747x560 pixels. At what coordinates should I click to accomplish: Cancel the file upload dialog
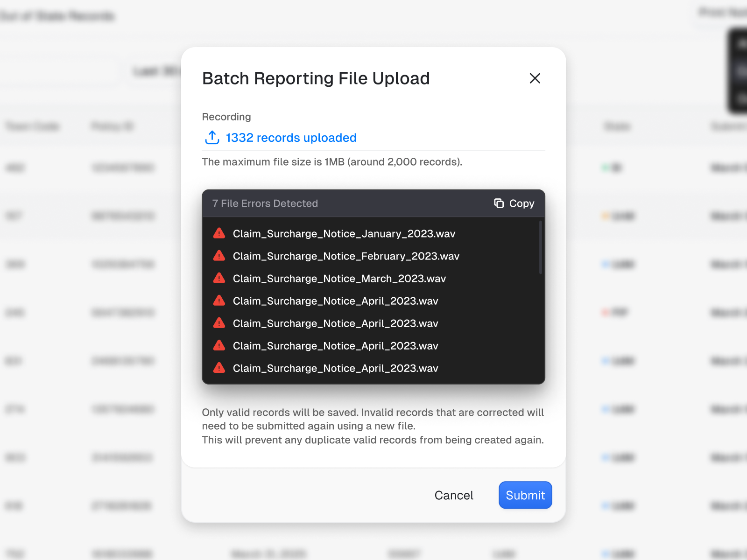[453, 495]
